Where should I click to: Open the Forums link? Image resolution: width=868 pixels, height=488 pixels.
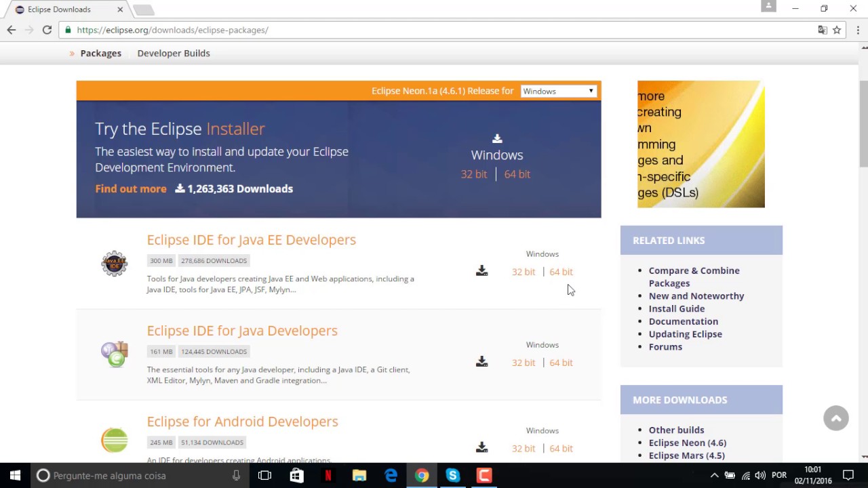pyautogui.click(x=665, y=346)
